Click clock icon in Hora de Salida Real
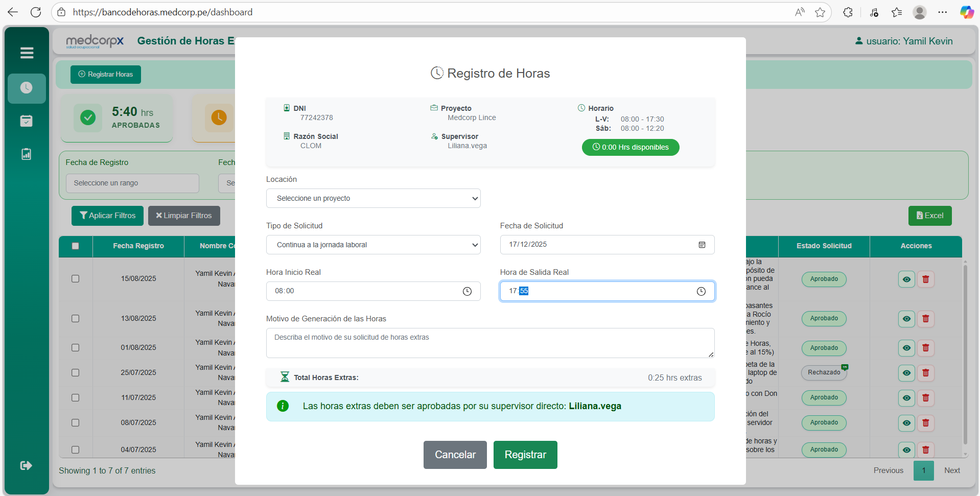 (701, 291)
